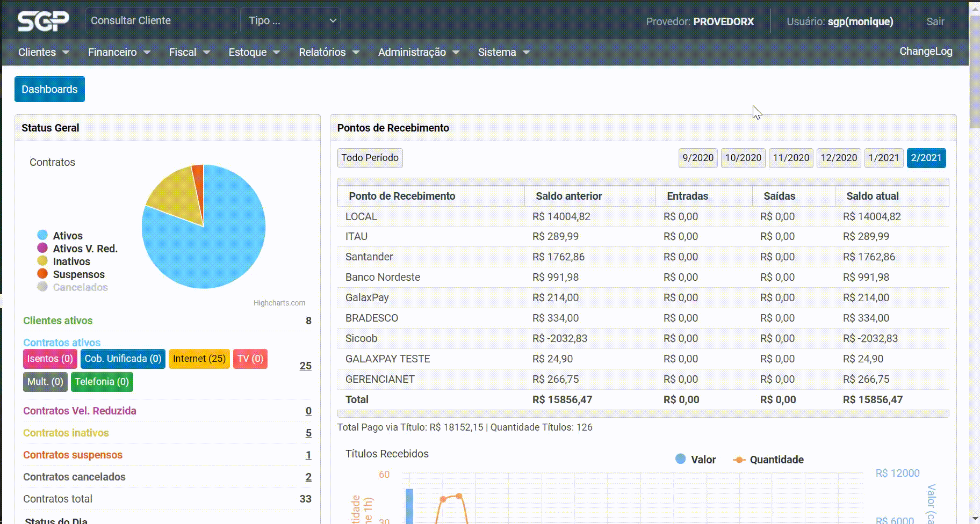This screenshot has width=980, height=524.
Task: Click the Telefonia (0) badge
Action: pos(102,382)
